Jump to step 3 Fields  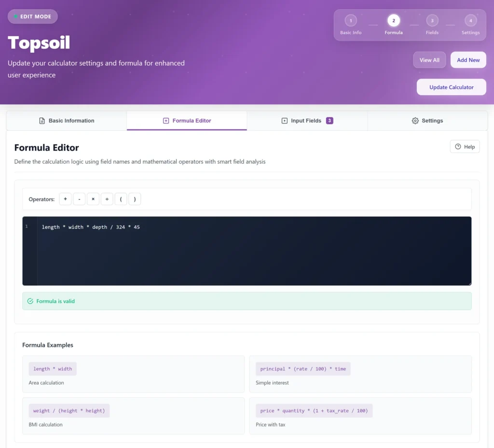point(432,25)
